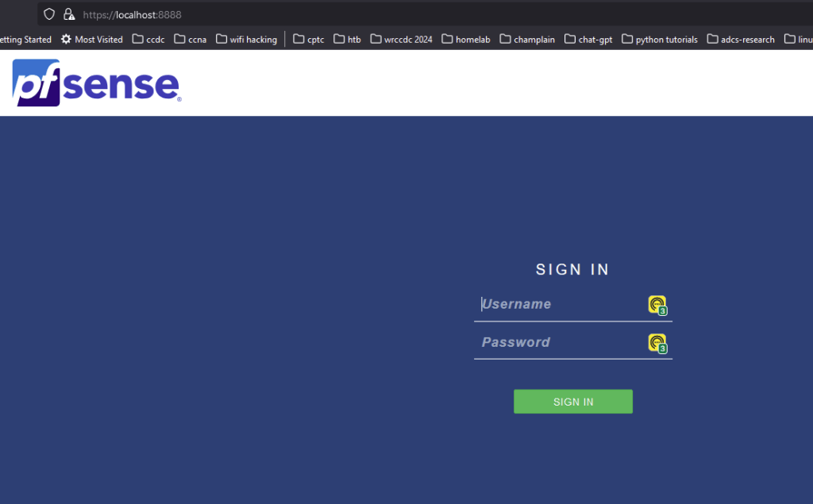Click the padlock warning icon in address bar

[x=69, y=14]
